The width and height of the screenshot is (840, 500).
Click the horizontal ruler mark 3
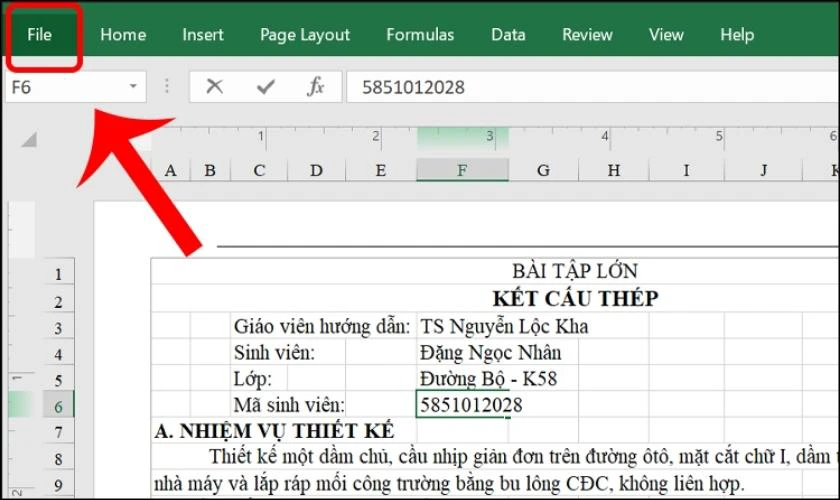tap(490, 136)
